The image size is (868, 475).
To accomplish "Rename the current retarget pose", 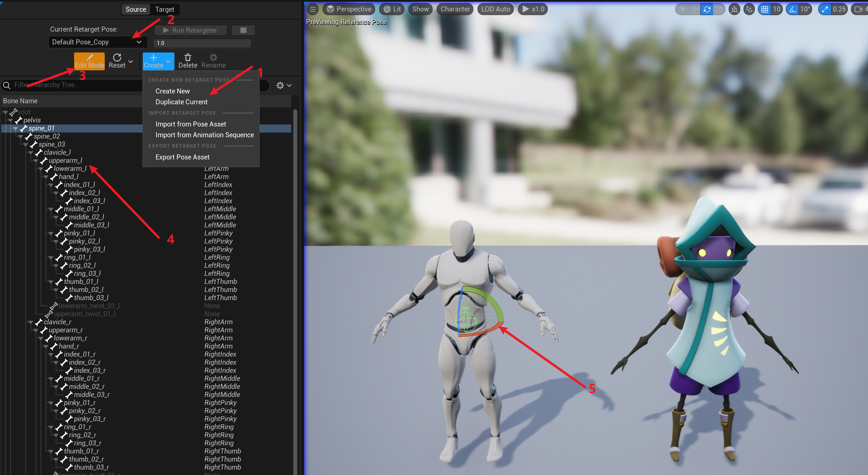I will 213,61.
